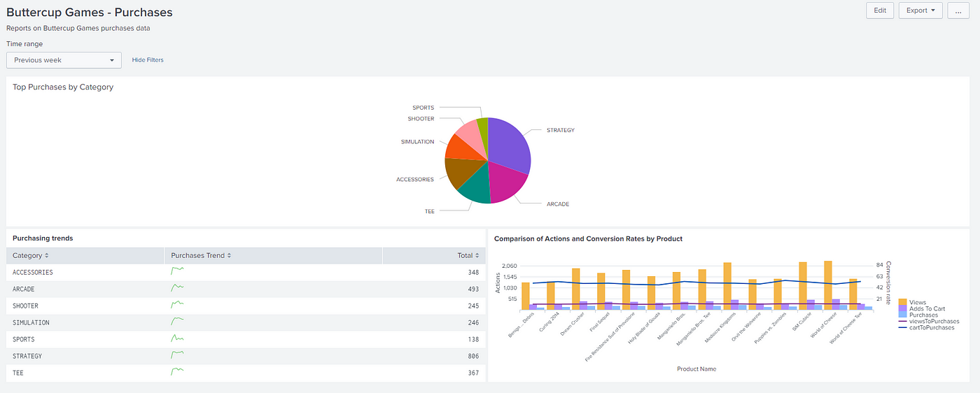Click the orange Views bar for SIM Cubicle
980x393 pixels.
pos(803,286)
